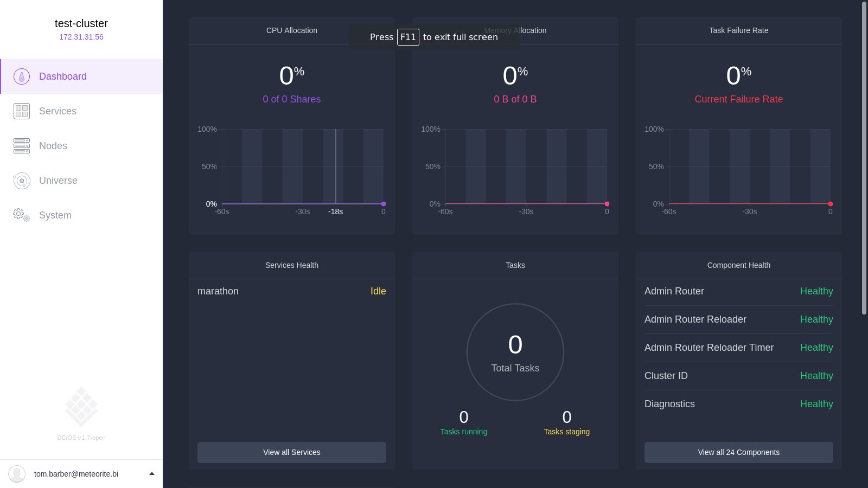Viewport: 868px width, 488px height.
Task: Click the Task Failure Rate panel title
Action: click(x=739, y=30)
